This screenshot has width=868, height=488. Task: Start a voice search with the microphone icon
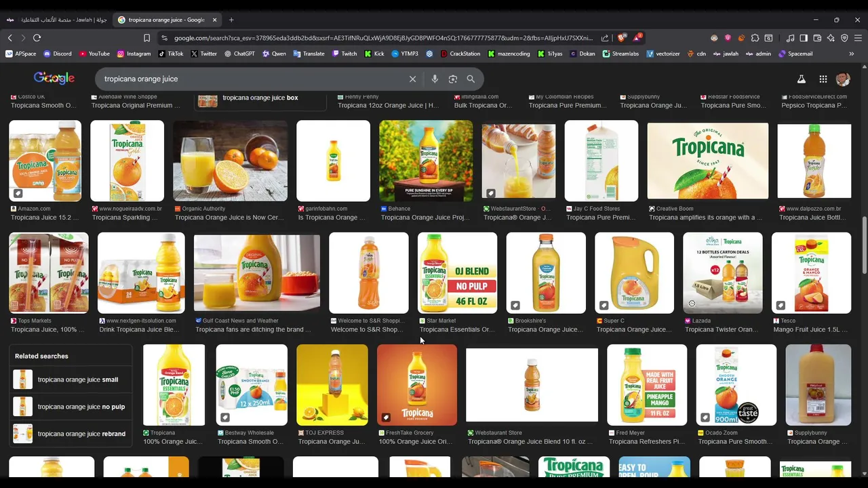coord(435,79)
